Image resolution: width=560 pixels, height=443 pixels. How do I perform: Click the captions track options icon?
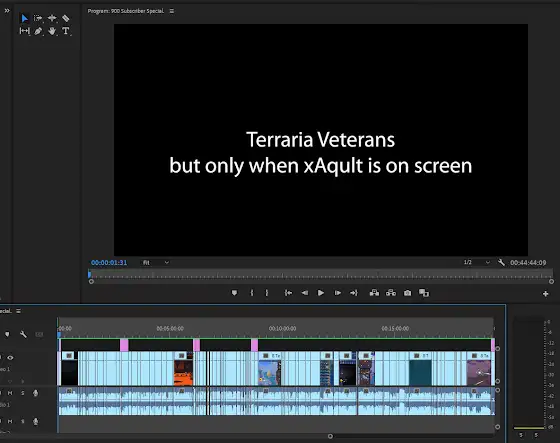pos(39,334)
